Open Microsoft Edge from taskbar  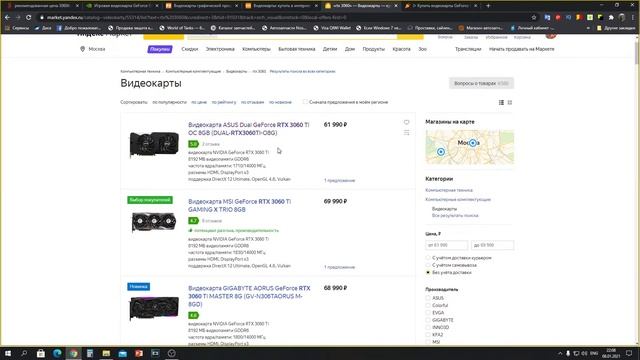(x=57, y=353)
